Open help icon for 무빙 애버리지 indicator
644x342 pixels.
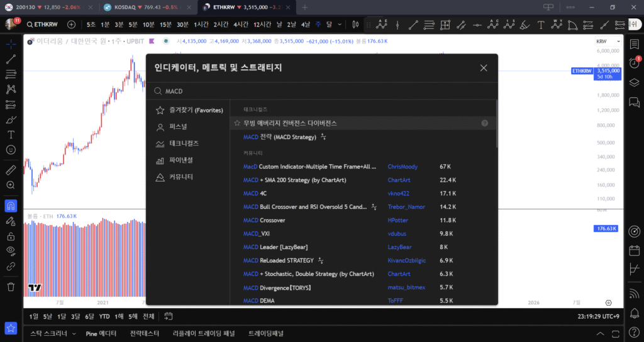click(x=485, y=123)
